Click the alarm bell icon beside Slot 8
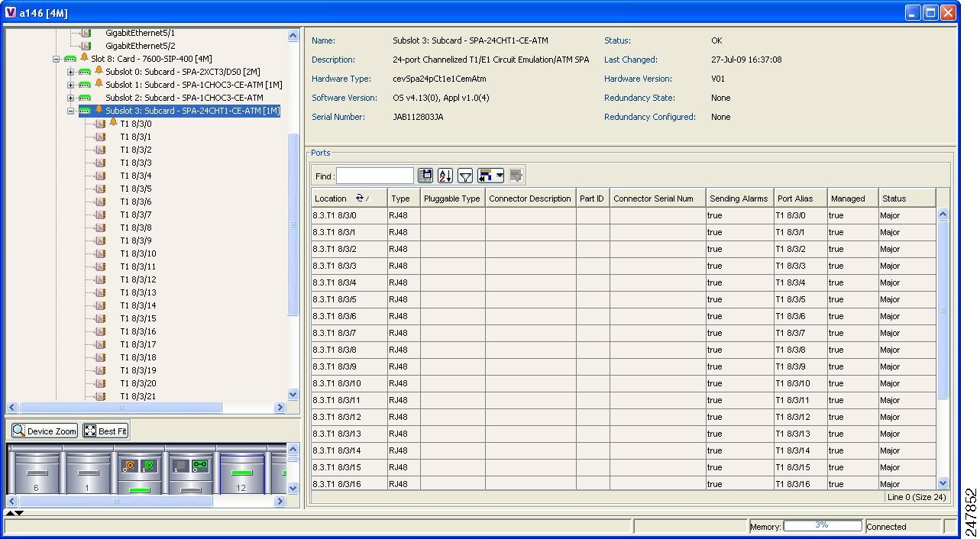Image resolution: width=980 pixels, height=539 pixels. coord(84,58)
